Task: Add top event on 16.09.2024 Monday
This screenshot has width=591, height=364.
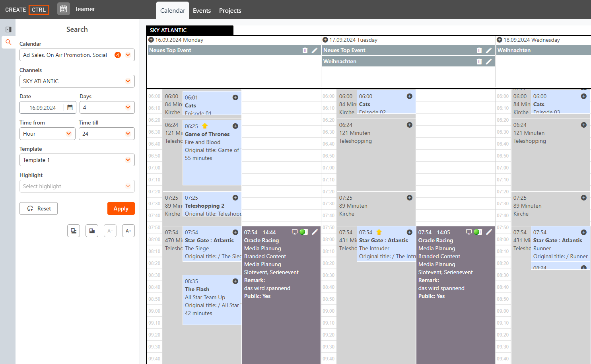Action: (x=151, y=40)
